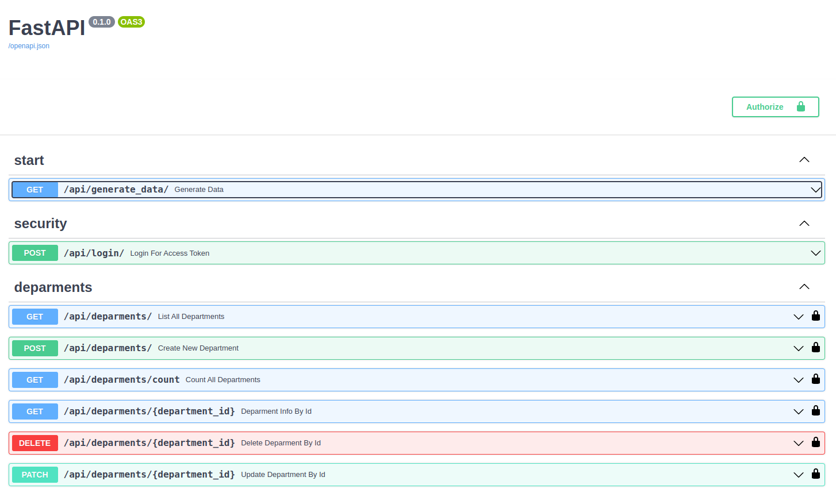
Task: Click the List All Departments description
Action: [x=191, y=317]
